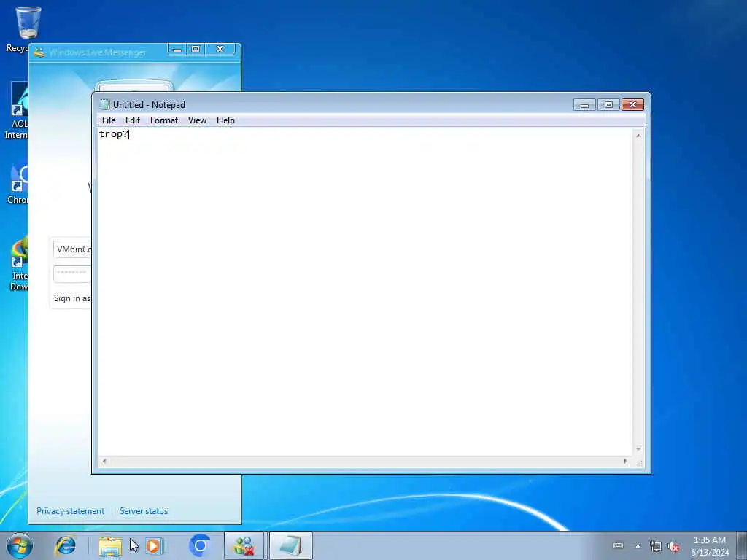Image resolution: width=747 pixels, height=560 pixels.
Task: Open the Edit menu in Notepad
Action: [x=133, y=120]
